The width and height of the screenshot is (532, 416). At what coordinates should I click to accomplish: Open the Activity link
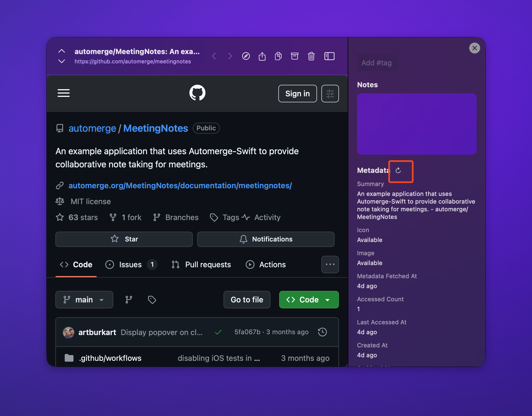click(261, 217)
